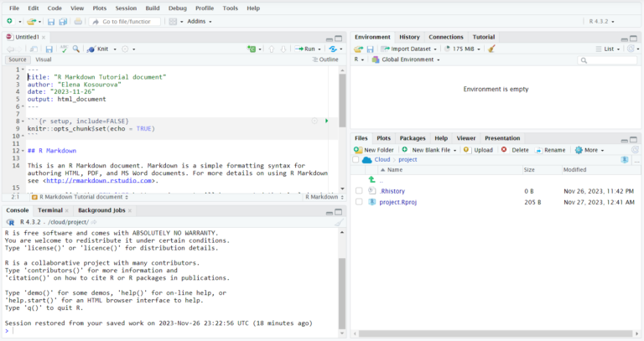Run the setup chunk green play arrow
This screenshot has width=644, height=341.
coord(326,121)
